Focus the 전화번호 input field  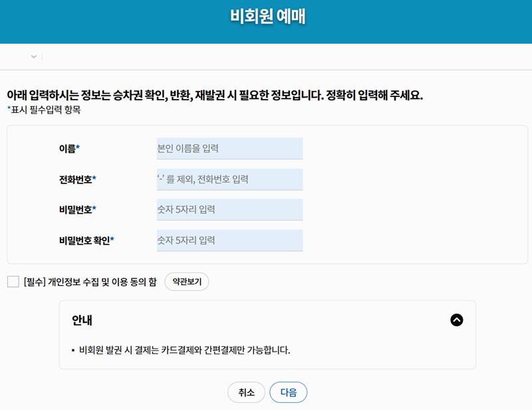[x=229, y=179]
